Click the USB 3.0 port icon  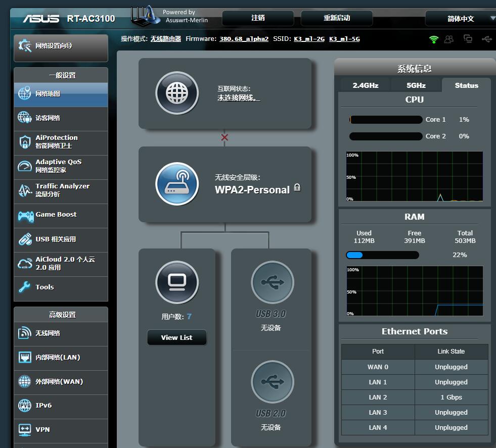tap(272, 282)
